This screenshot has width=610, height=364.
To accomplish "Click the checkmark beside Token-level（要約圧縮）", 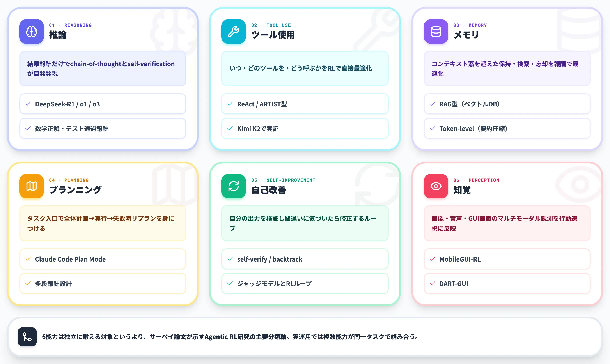I will tap(432, 129).
